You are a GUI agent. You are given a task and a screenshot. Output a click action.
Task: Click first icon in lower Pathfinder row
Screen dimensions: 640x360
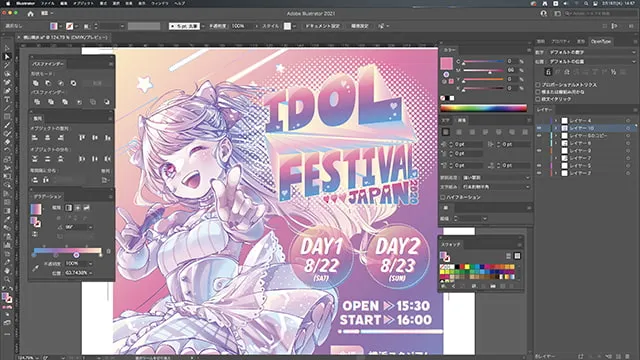point(37,102)
